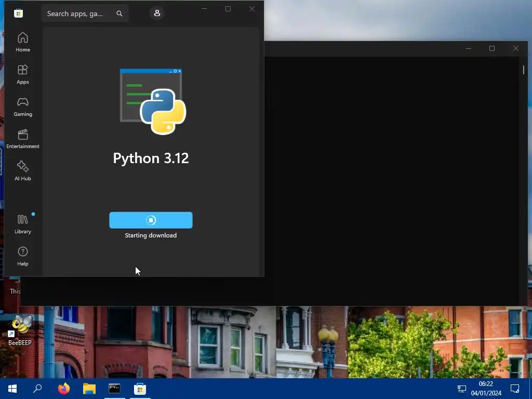
Task: Click the Python 3.12 title text
Action: tap(151, 158)
